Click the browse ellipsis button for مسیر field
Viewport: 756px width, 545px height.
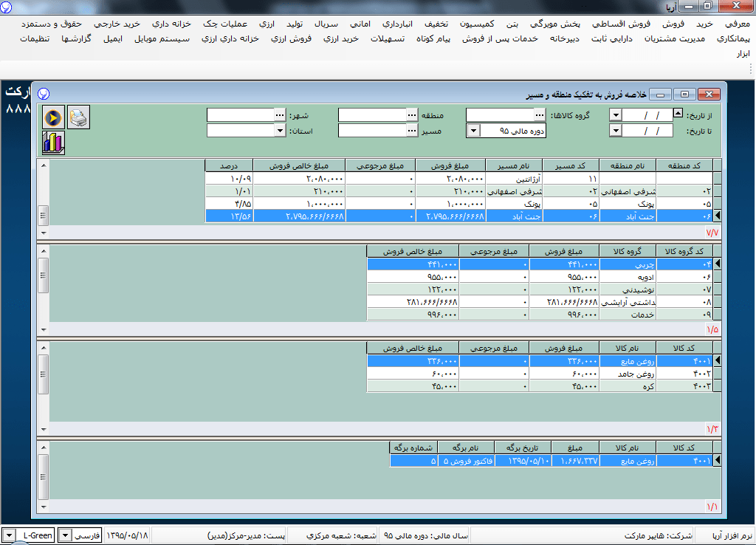tap(411, 131)
